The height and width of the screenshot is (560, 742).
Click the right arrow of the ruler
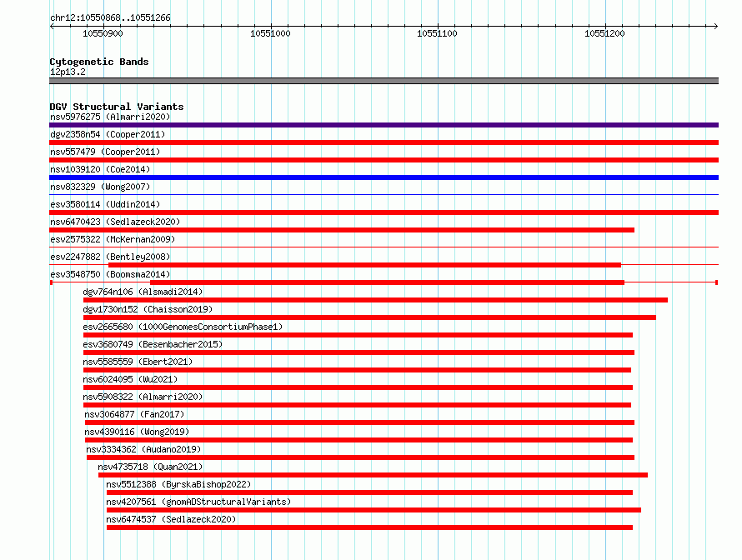pos(716,27)
